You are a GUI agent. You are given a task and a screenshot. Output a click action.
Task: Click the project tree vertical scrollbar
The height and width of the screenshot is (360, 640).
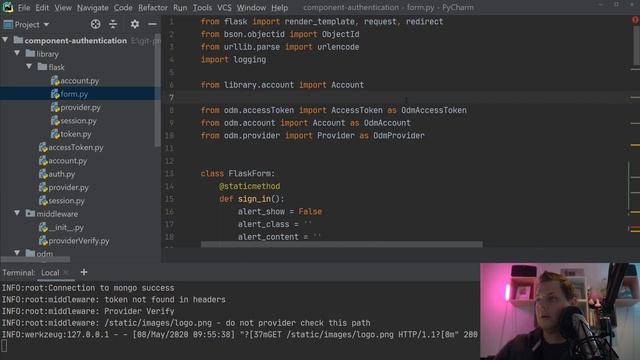pyautogui.click(x=158, y=90)
